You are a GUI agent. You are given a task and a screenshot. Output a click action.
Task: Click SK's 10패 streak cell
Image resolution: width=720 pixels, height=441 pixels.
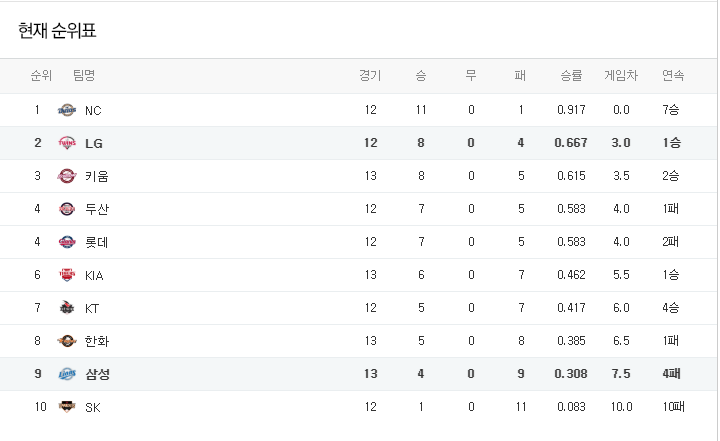click(672, 407)
